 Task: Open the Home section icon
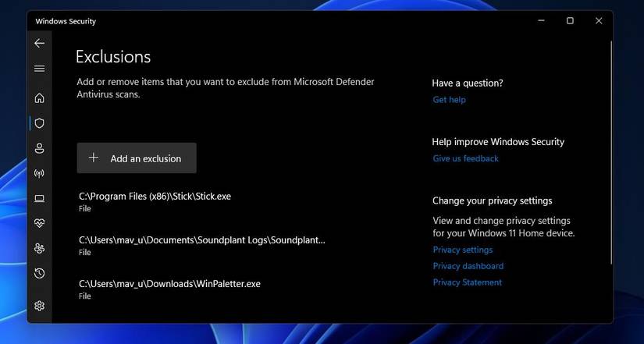(x=40, y=98)
